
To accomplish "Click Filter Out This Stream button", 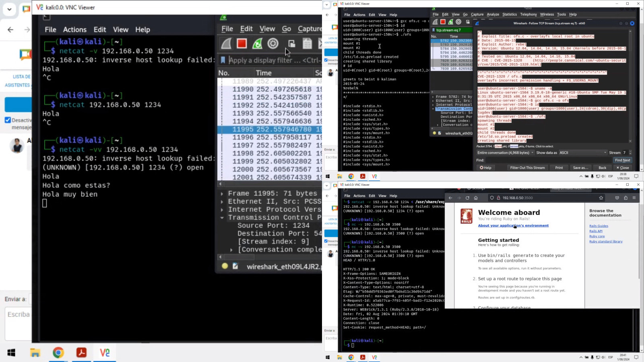I will click(x=527, y=168).
